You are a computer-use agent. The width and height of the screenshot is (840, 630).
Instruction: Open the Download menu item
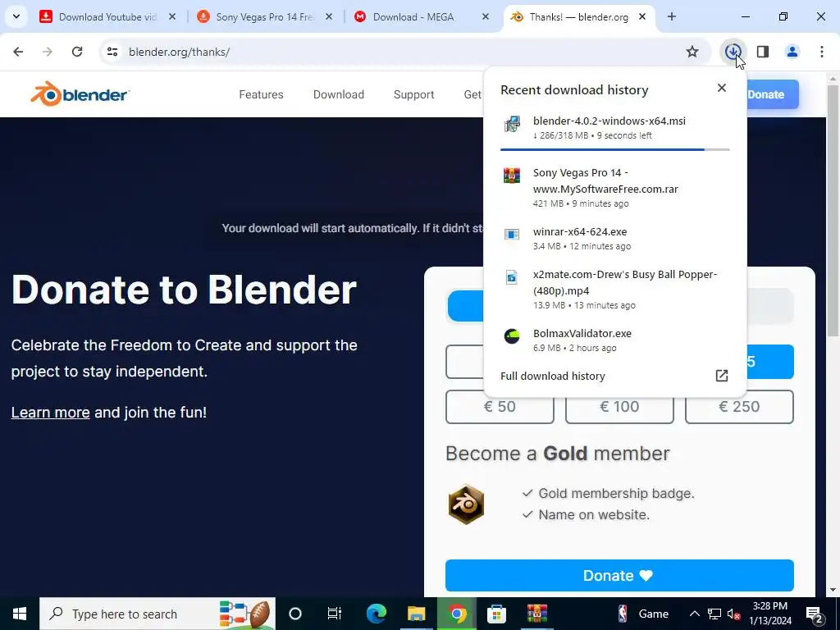(339, 94)
